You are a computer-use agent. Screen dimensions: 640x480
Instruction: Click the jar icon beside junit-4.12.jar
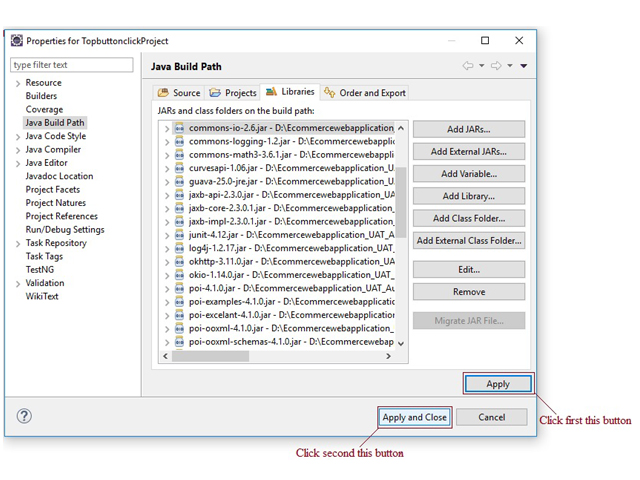180,235
